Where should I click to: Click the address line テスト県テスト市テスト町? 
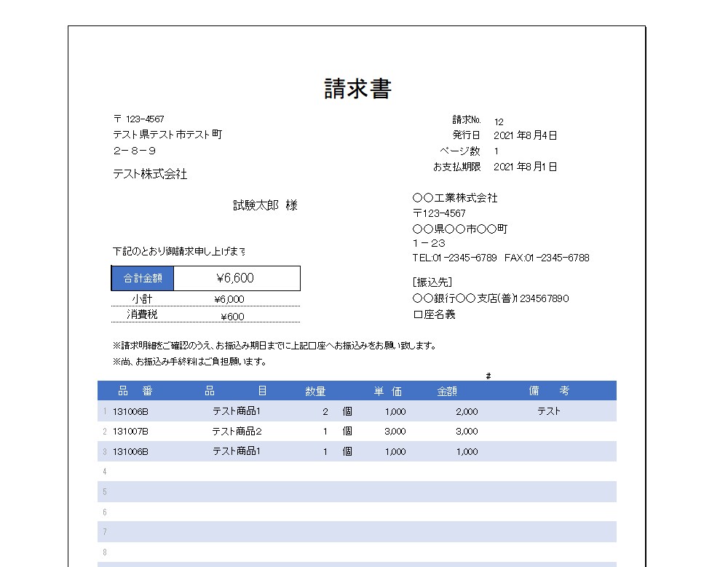click(167, 135)
